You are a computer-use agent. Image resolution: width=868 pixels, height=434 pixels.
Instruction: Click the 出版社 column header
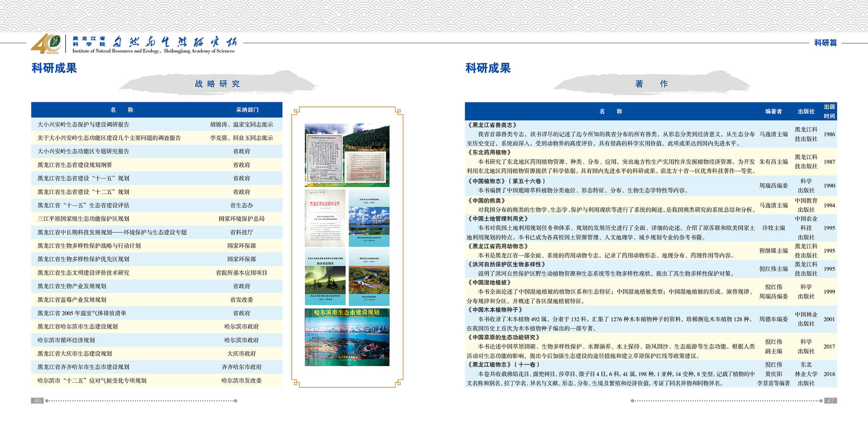pos(806,112)
